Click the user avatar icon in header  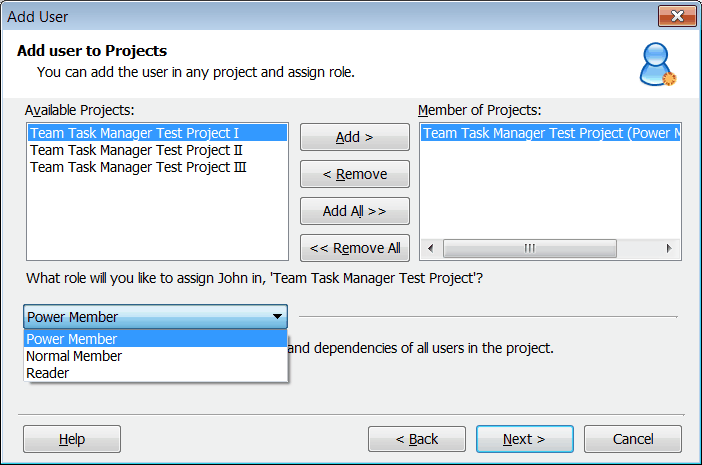pyautogui.click(x=657, y=64)
